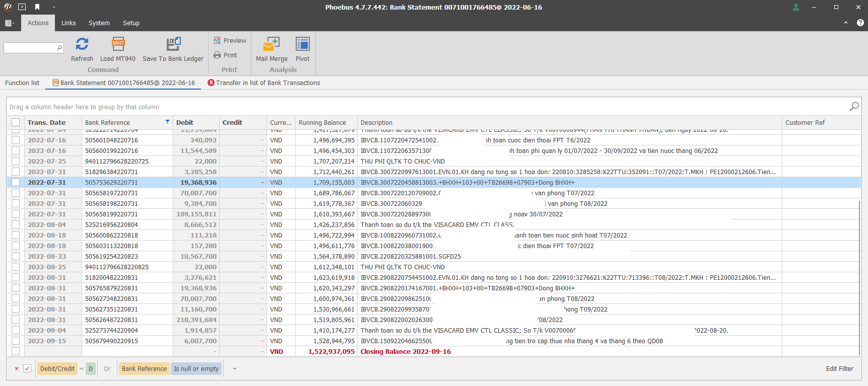The height and width of the screenshot is (386, 868).
Task: Click the Closing Balance 2022-09-16 text
Action: coord(406,351)
